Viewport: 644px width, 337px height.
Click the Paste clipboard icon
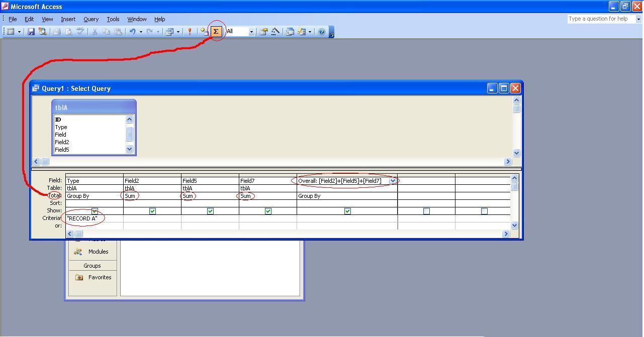[x=118, y=32]
